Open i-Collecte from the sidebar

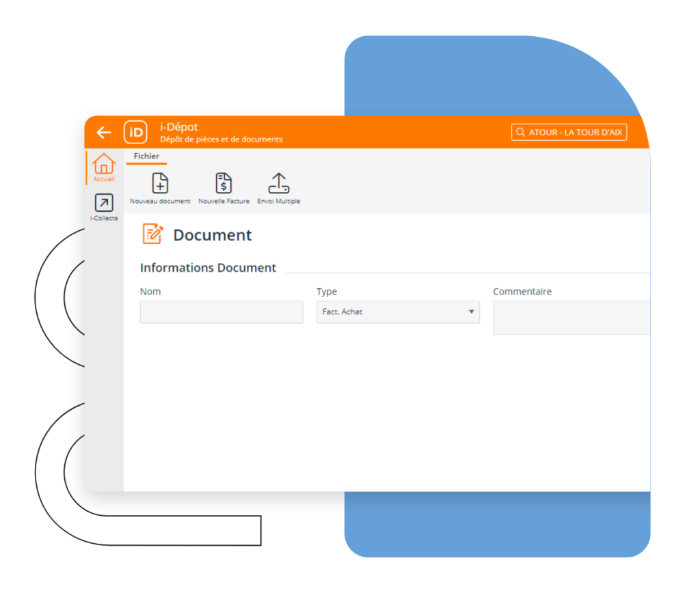104,203
